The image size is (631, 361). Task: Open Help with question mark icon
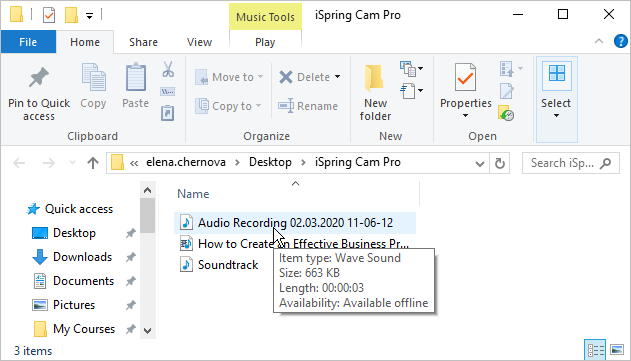click(x=621, y=41)
